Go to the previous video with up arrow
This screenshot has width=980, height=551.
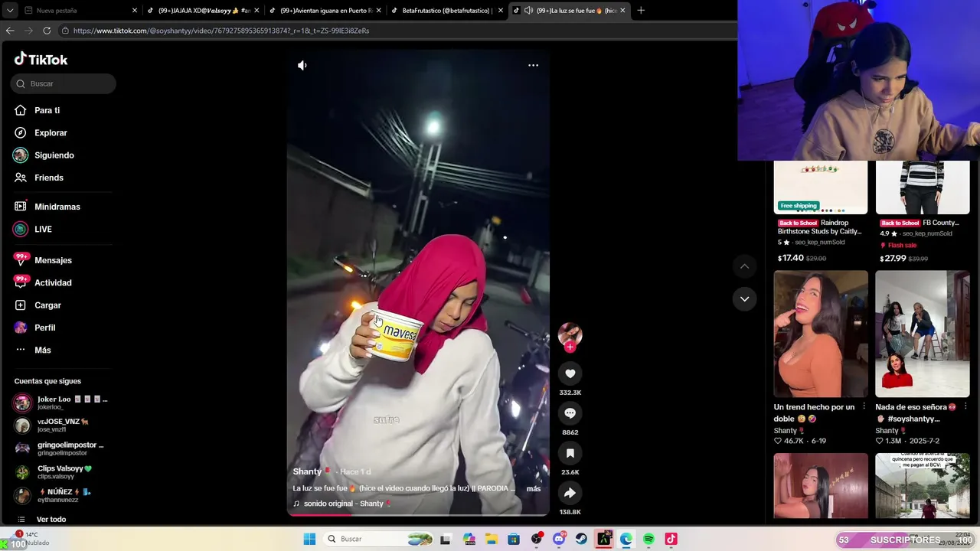click(x=744, y=266)
